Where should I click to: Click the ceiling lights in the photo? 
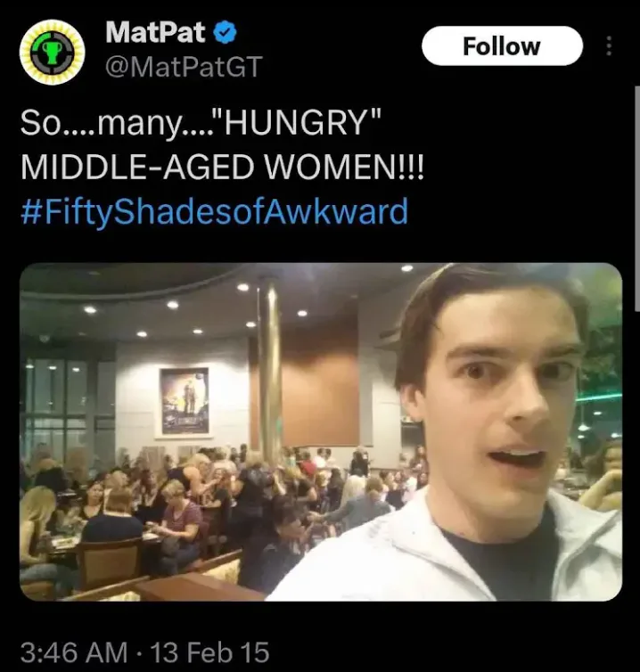(193, 308)
